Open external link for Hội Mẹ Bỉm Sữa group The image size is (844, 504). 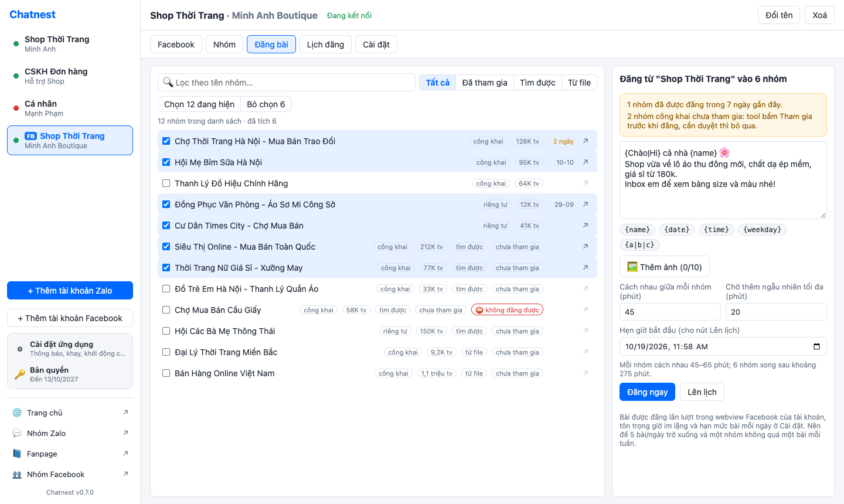pyautogui.click(x=586, y=162)
